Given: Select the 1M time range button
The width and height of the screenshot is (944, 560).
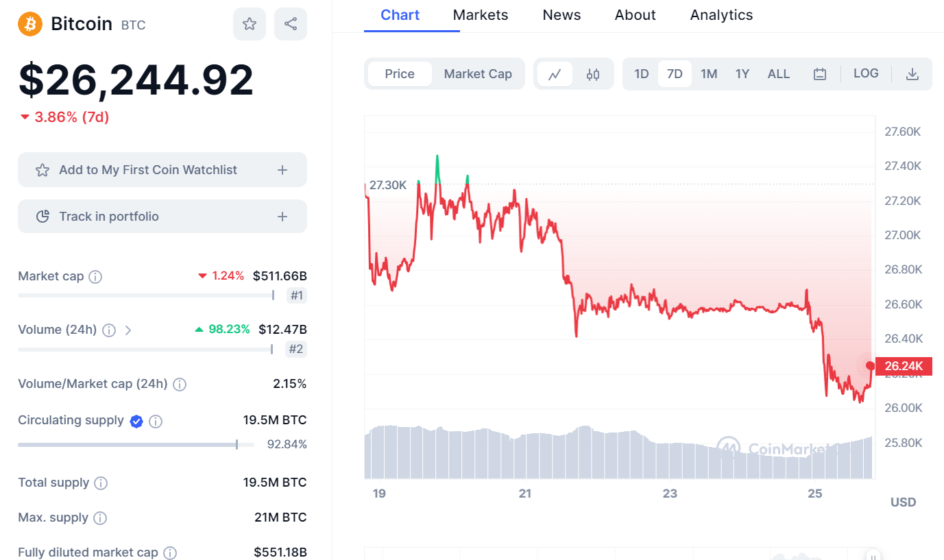Looking at the screenshot, I should [709, 74].
